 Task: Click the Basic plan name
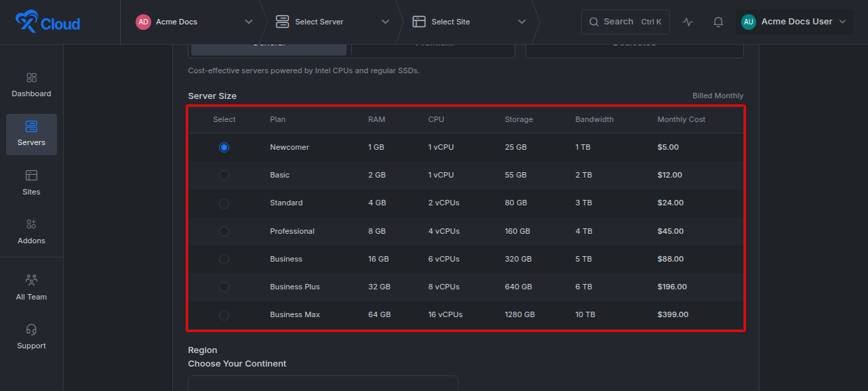(279, 175)
